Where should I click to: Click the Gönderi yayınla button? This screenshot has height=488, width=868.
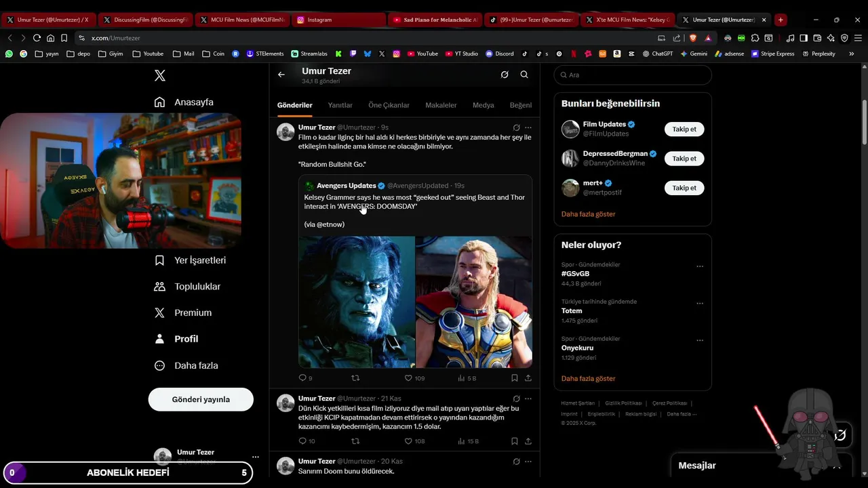tap(201, 399)
